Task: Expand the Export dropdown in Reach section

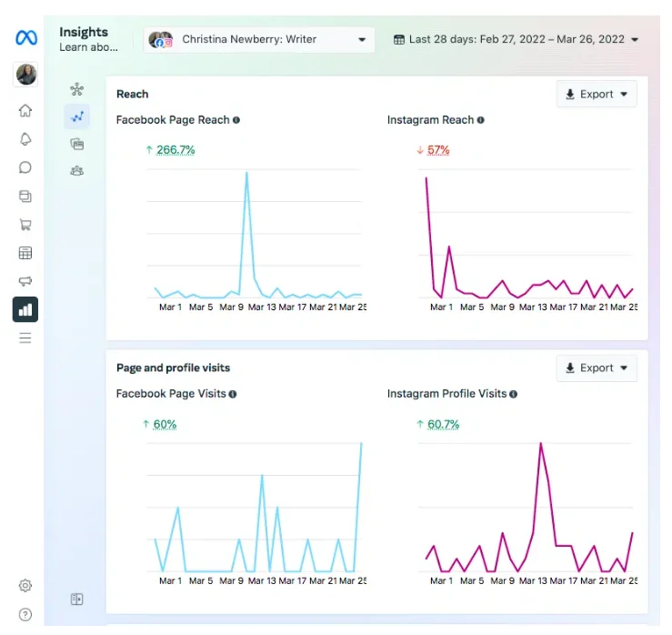Action: [597, 94]
